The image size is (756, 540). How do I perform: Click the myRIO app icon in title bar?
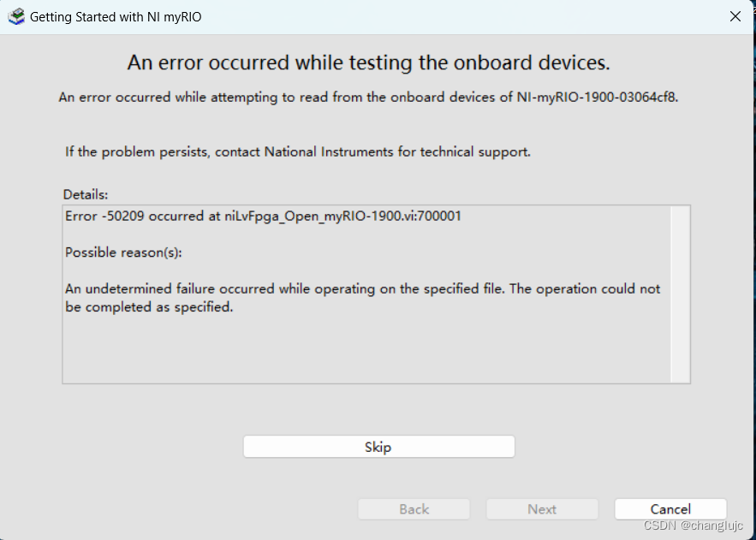click(x=16, y=16)
